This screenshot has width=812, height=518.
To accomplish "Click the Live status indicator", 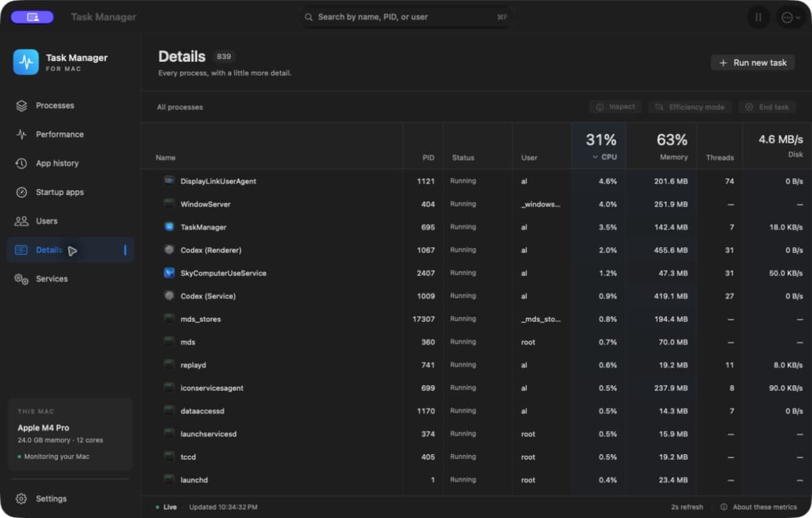I will 166,507.
